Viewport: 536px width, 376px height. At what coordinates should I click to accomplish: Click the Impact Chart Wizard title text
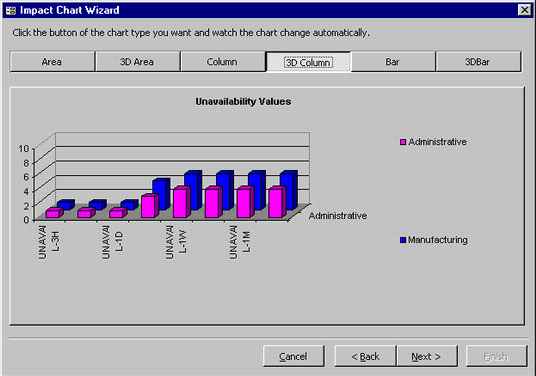70,10
